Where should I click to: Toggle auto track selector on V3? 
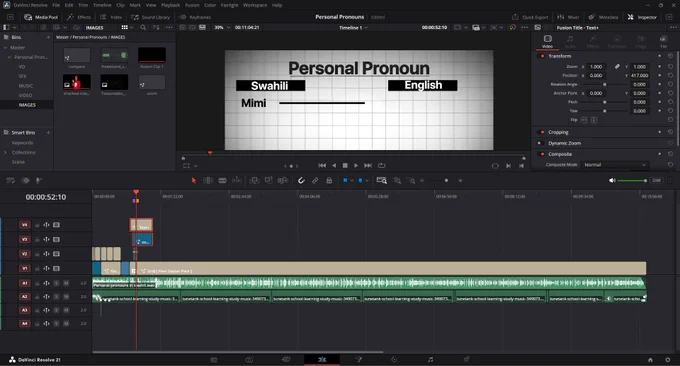46,239
